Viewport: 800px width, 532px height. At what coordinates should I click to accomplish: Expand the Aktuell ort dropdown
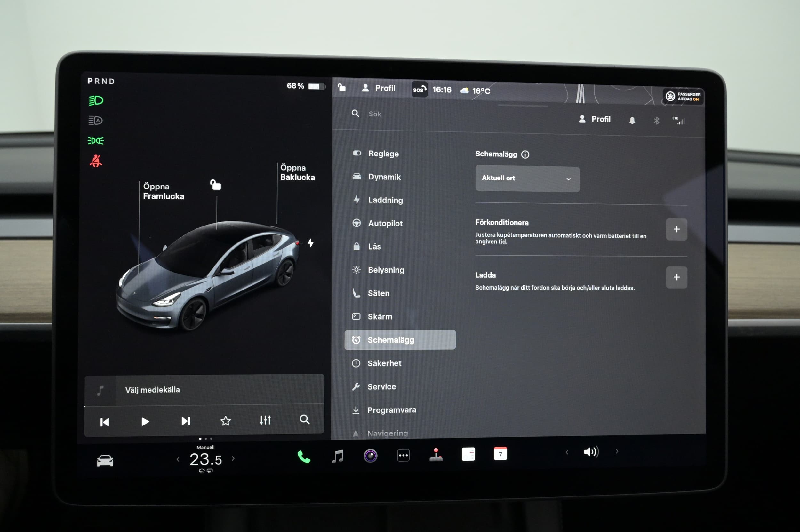[x=527, y=179]
